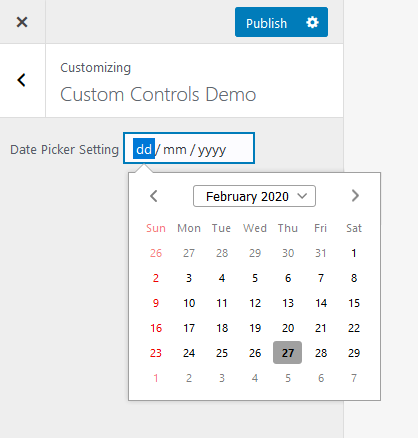Select the highlighted dd field
Screen dimensions: 418x438
(x=144, y=149)
